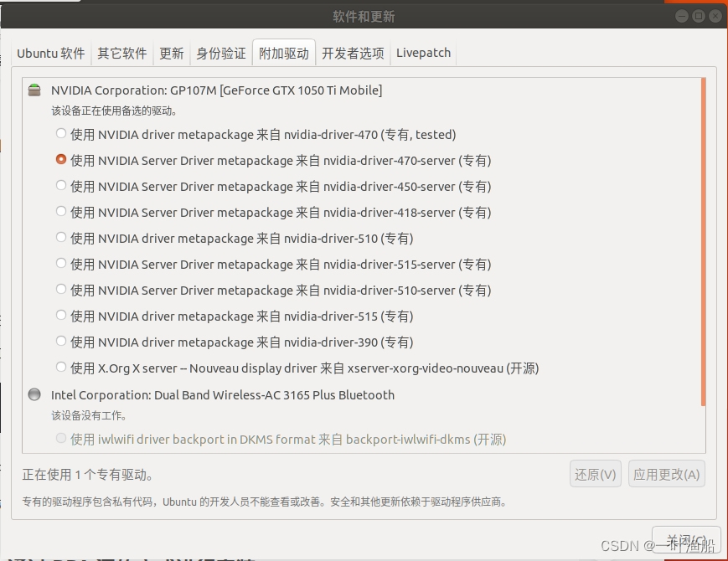Close the 软件和更新 window via titlebar

coord(715,16)
